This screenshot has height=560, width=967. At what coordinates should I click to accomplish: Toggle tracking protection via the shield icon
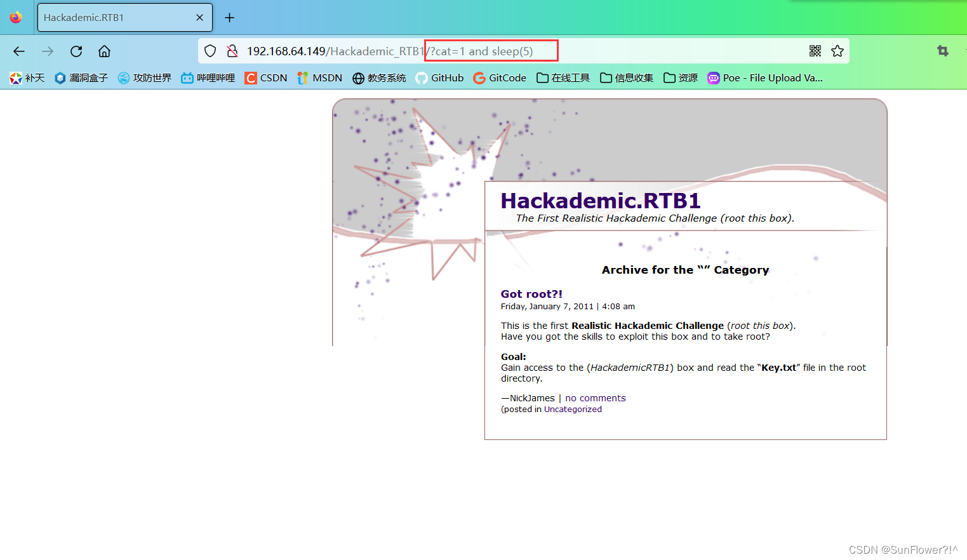click(x=210, y=51)
